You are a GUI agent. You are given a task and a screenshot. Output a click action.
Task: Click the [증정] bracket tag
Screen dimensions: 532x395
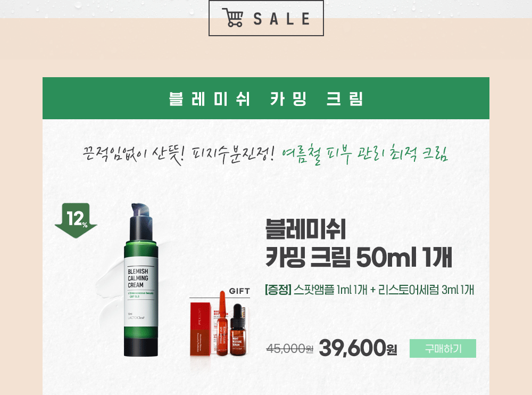[278, 290]
